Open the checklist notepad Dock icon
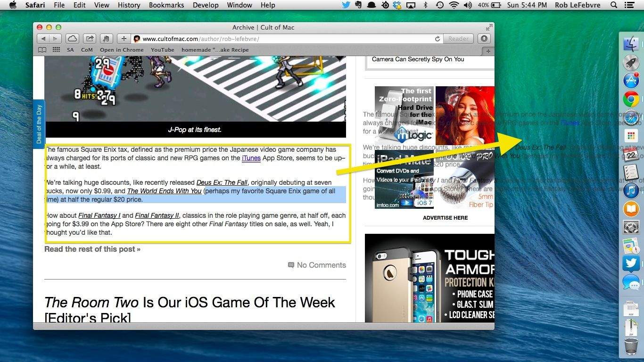The width and height of the screenshot is (644, 362). coord(631,173)
